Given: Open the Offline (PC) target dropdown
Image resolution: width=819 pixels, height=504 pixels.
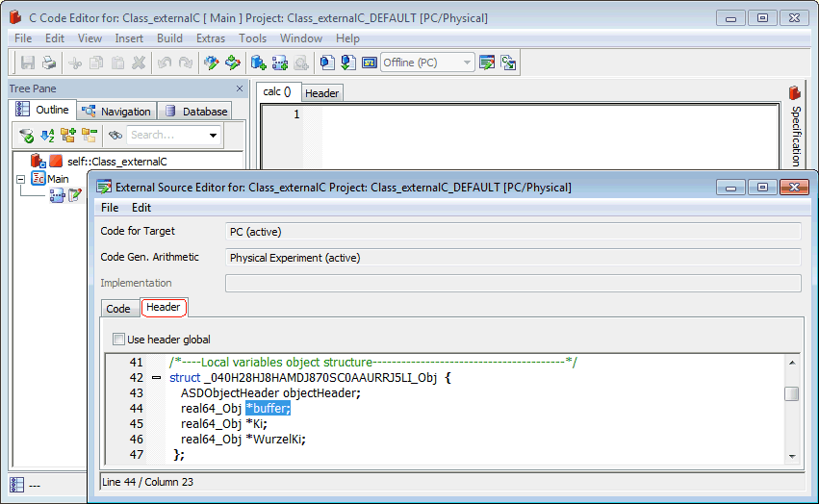Looking at the screenshot, I should [467, 63].
